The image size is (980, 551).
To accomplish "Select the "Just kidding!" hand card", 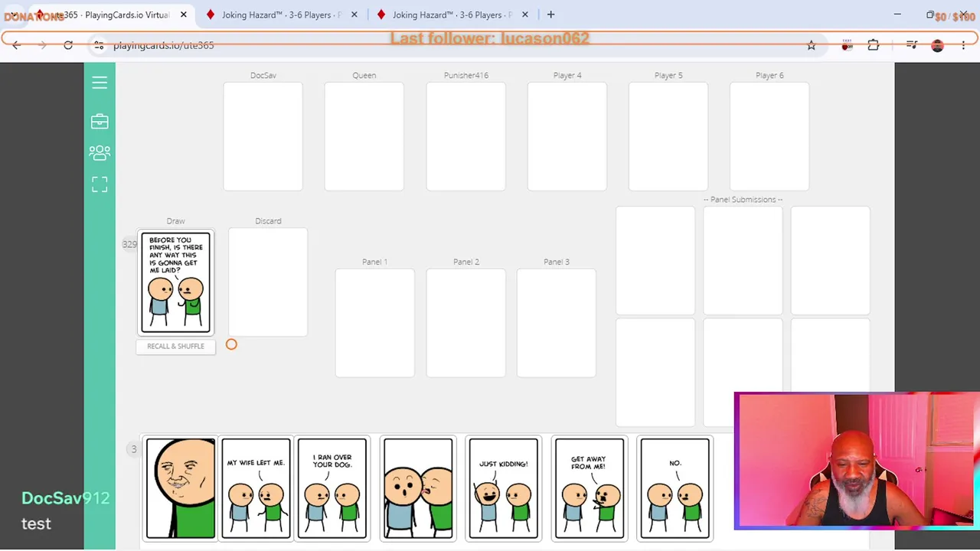I will click(503, 489).
